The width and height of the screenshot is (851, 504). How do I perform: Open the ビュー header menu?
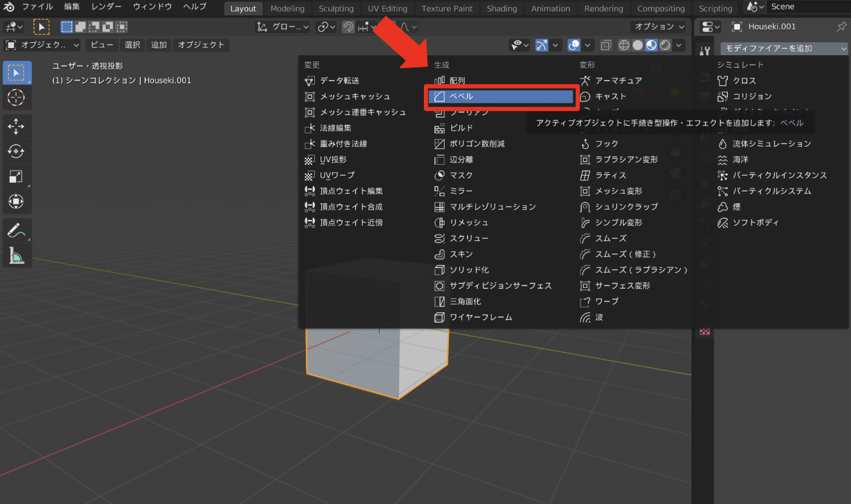pyautogui.click(x=102, y=45)
